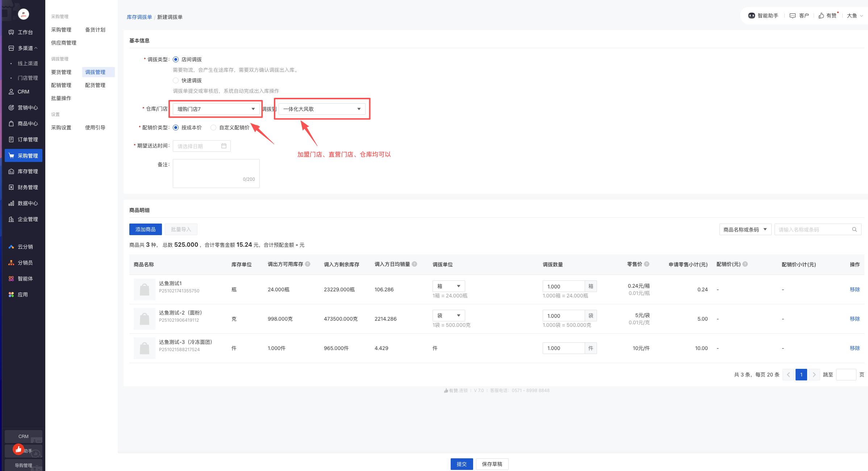Click 移除 link for 达鱼测试-3 row
Screen dimensions: 868x471
pyautogui.click(x=855, y=348)
